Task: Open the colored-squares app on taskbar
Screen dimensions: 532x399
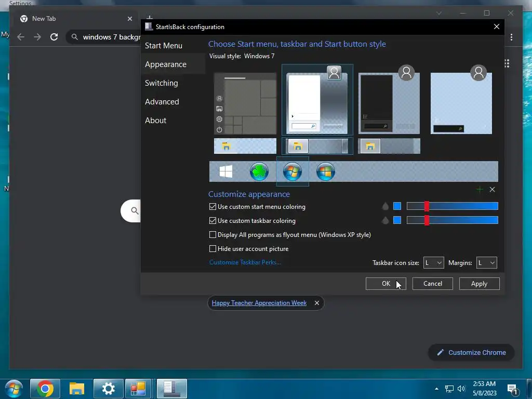Action: (x=138, y=389)
